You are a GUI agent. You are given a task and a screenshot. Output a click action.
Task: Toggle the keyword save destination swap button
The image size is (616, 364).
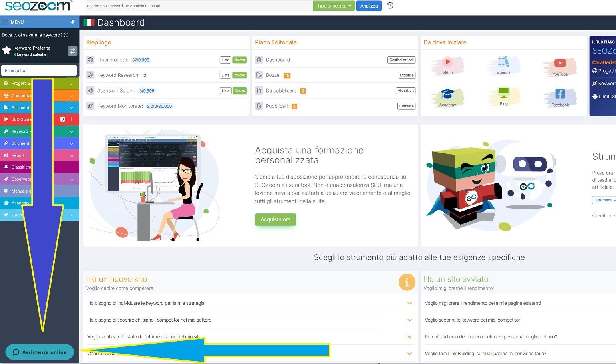coord(72,51)
